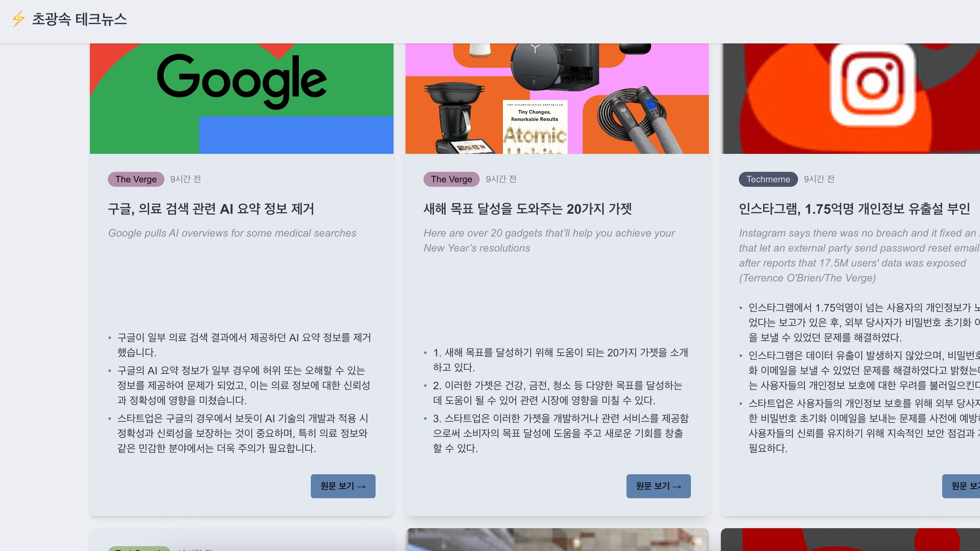Click 원문 보기 button on gadgets article
The width and height of the screenshot is (980, 551).
point(658,486)
